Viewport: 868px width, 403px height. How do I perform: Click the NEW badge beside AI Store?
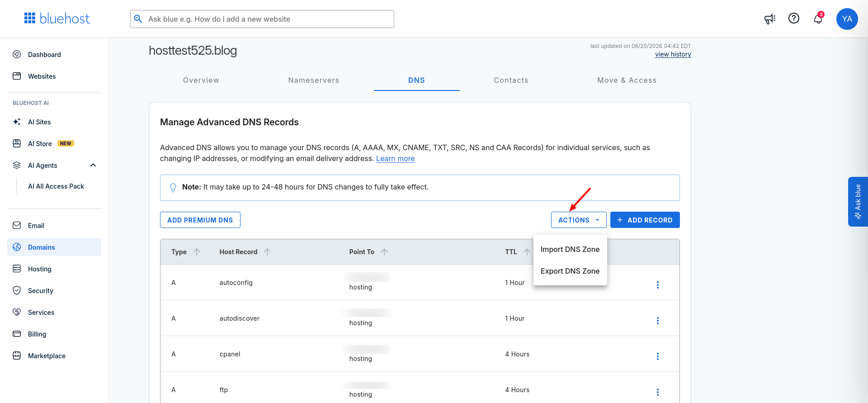66,143
